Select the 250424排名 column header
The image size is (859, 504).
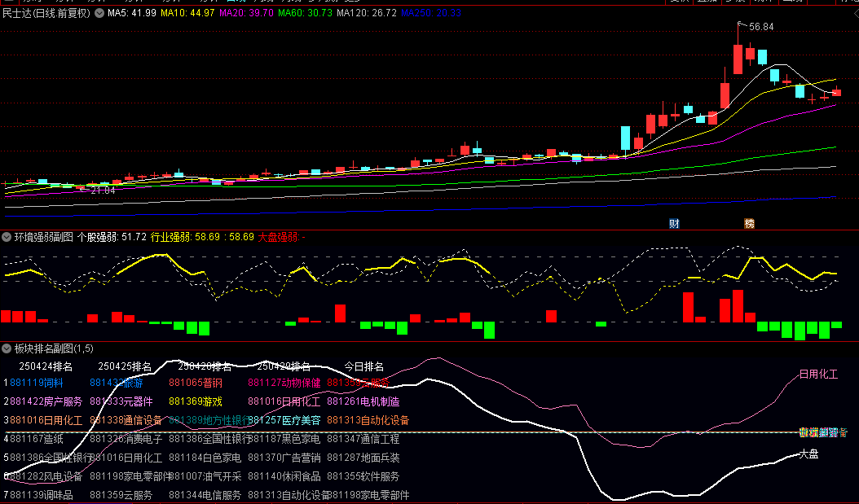[x=46, y=366]
